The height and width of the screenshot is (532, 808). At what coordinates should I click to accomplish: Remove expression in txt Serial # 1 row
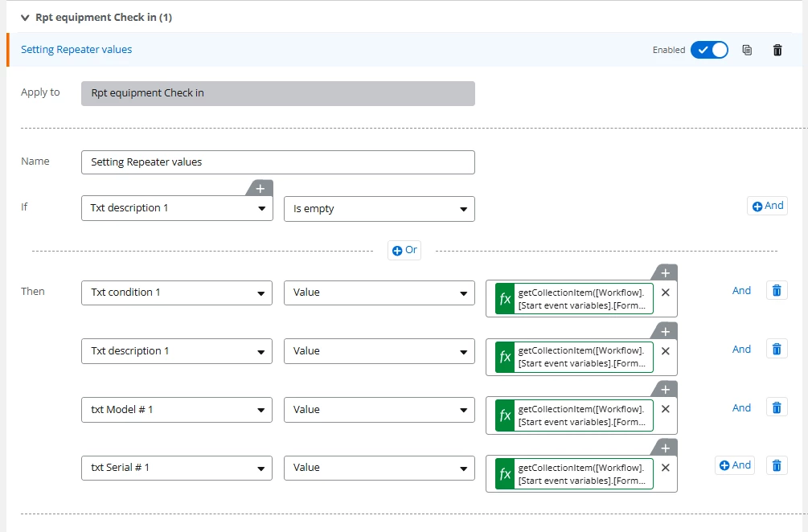click(x=665, y=468)
